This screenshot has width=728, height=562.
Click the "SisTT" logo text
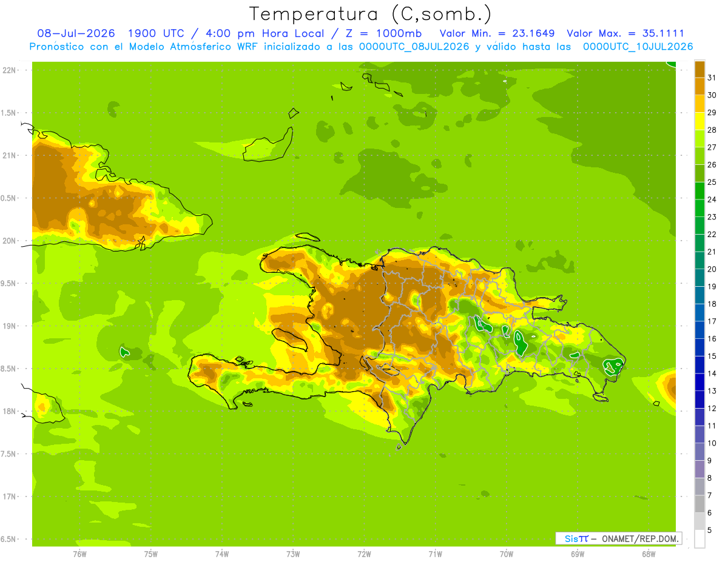576,538
